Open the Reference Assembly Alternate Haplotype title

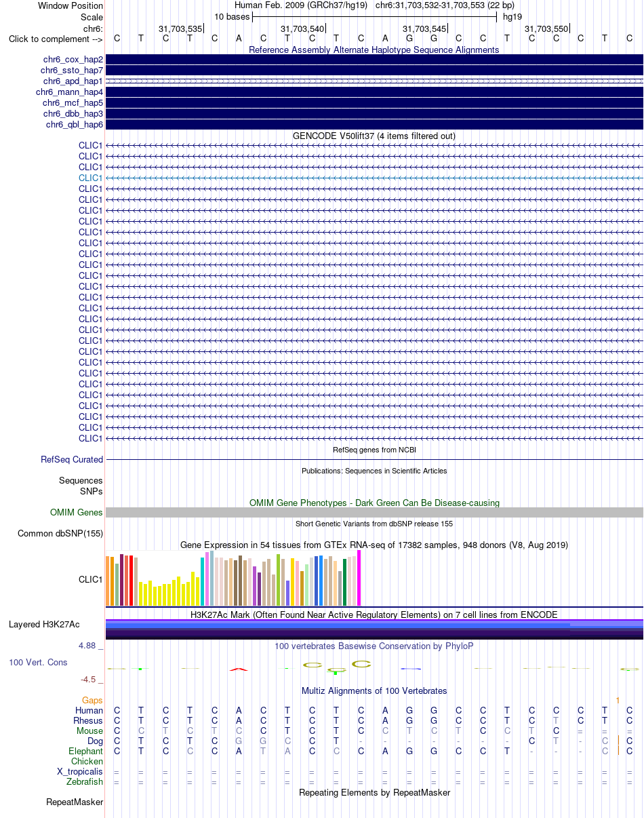(x=374, y=50)
